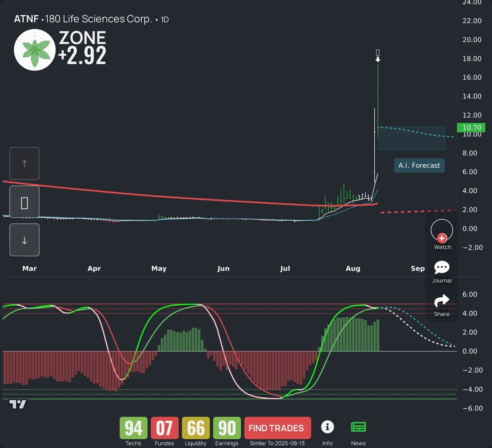Click the up arrow navigation button
492x448 pixels.
click(24, 163)
